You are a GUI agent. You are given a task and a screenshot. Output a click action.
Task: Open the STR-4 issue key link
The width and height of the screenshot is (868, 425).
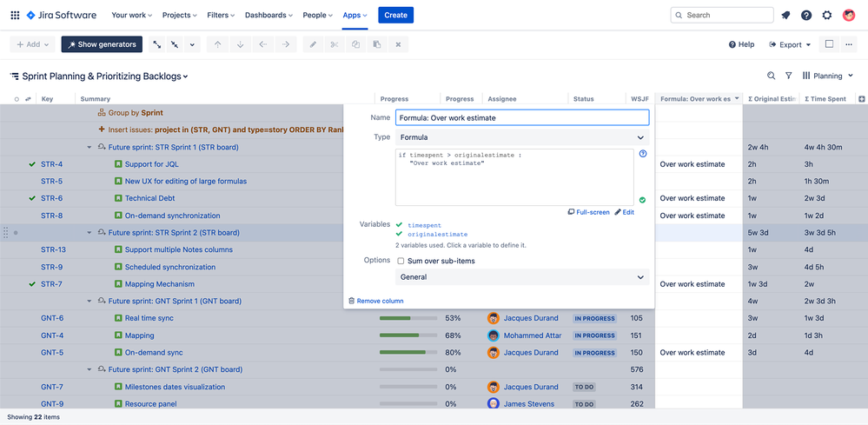click(x=51, y=164)
